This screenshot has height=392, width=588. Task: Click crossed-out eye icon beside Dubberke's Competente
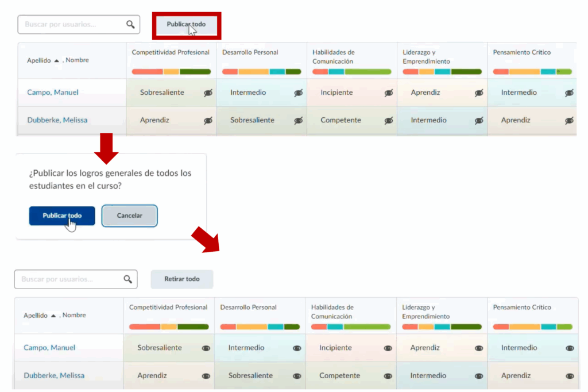[x=389, y=121]
